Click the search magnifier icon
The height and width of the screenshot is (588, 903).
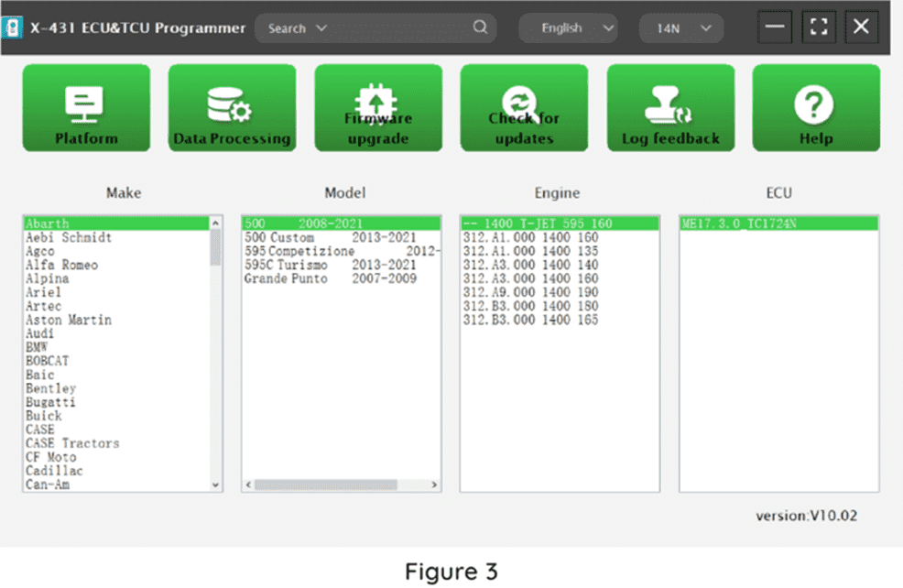tap(480, 27)
